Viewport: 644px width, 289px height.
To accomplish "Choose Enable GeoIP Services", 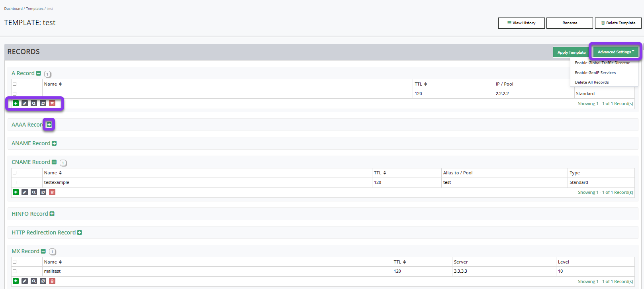I will tap(595, 73).
